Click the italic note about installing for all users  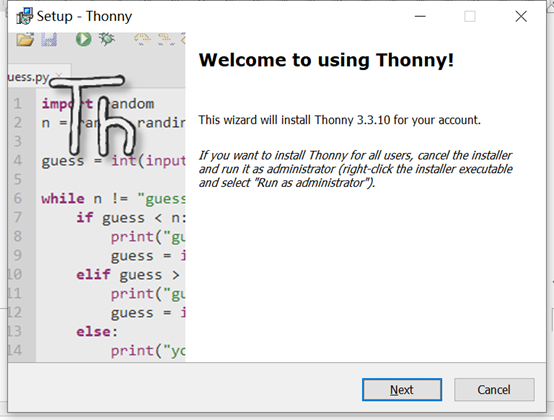pos(355,169)
